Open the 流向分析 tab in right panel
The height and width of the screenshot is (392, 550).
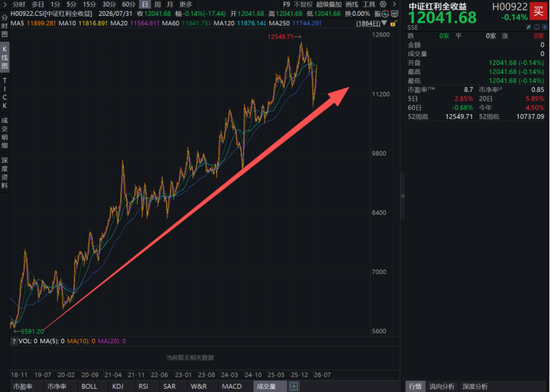(x=442, y=387)
